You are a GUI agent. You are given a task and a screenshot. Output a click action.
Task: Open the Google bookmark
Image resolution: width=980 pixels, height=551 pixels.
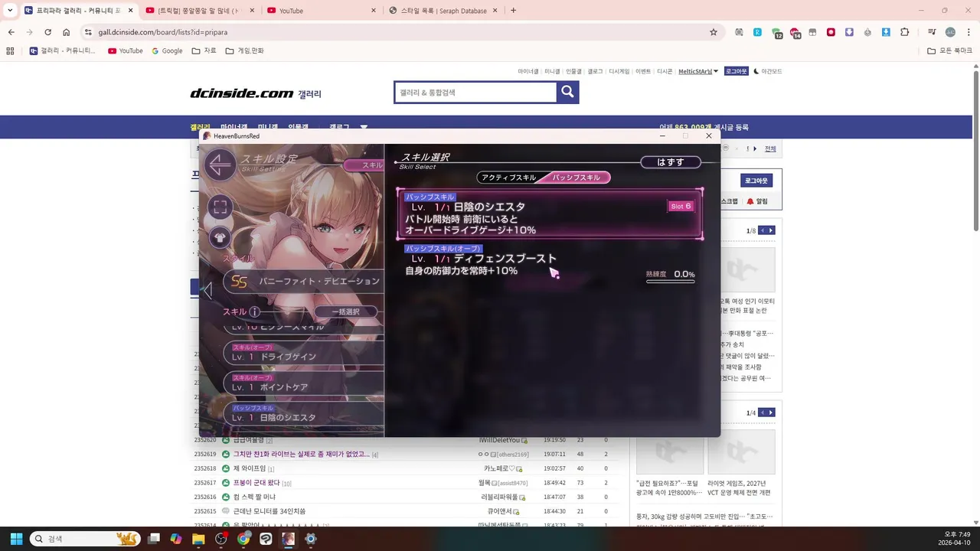[x=167, y=51]
